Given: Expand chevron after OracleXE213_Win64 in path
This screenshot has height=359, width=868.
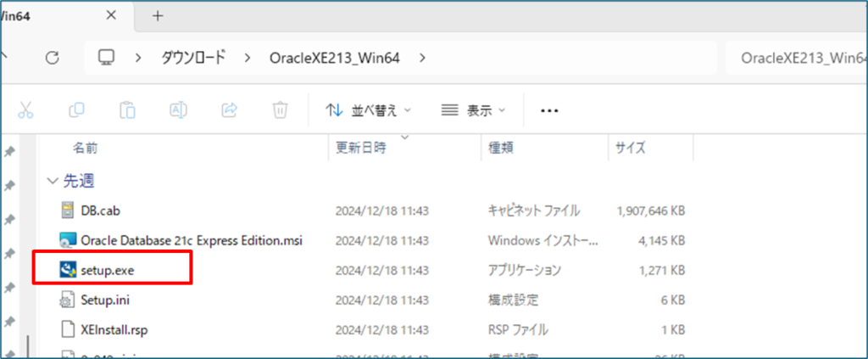Looking at the screenshot, I should coord(422,58).
